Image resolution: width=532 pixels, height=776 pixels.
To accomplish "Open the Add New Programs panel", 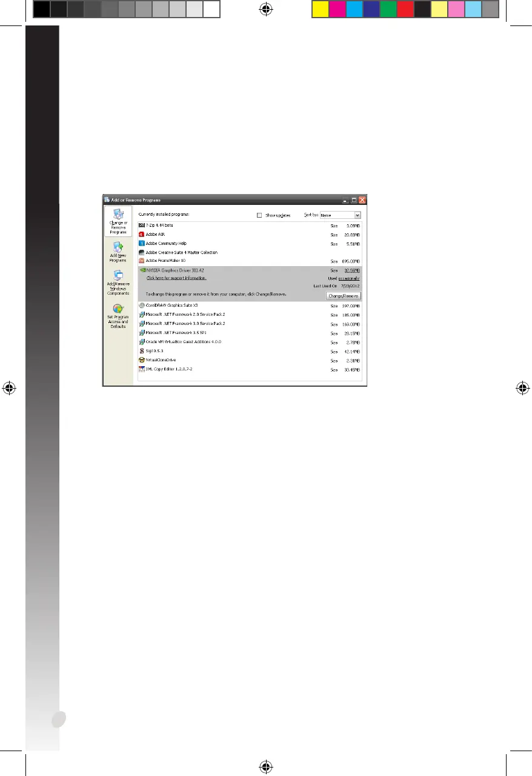I will pos(118,252).
